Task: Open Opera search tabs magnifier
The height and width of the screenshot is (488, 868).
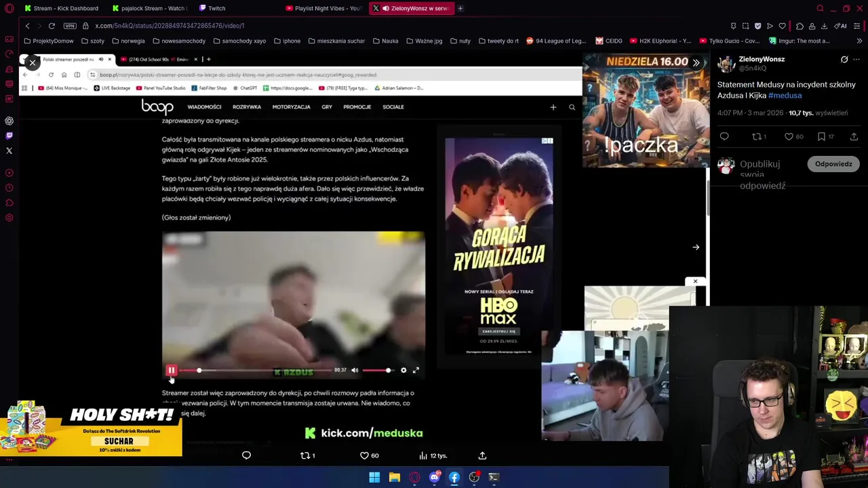Action: pyautogui.click(x=821, y=8)
